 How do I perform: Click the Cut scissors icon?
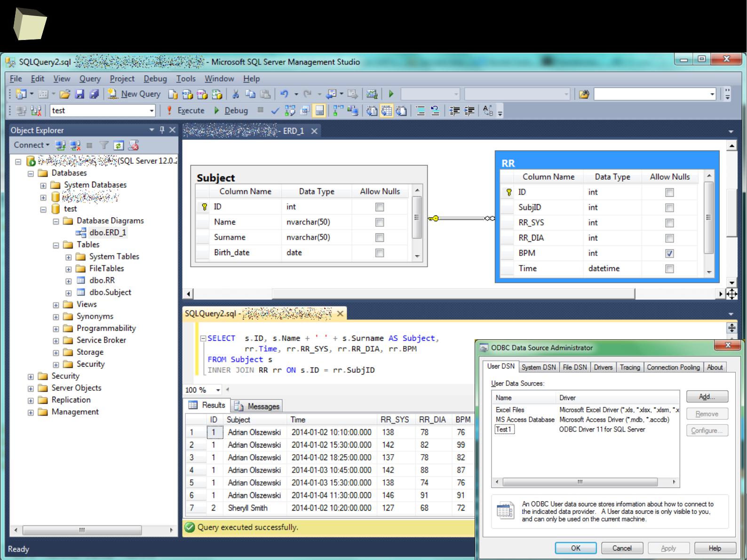236,94
